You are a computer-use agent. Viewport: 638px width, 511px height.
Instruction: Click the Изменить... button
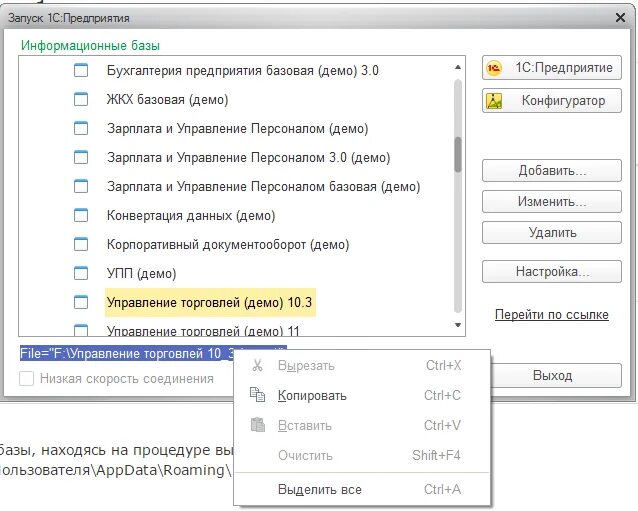click(552, 201)
